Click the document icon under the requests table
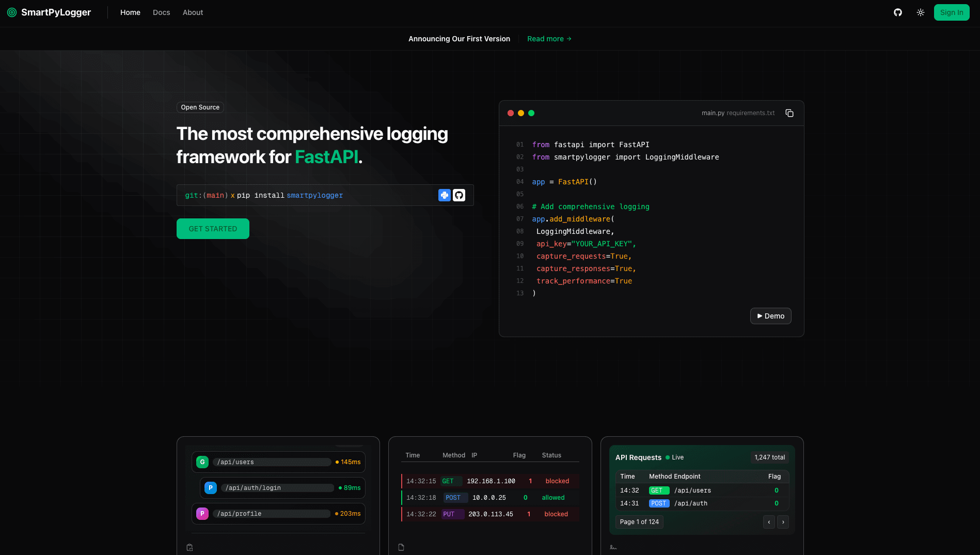The width and height of the screenshot is (980, 555). coord(401,547)
